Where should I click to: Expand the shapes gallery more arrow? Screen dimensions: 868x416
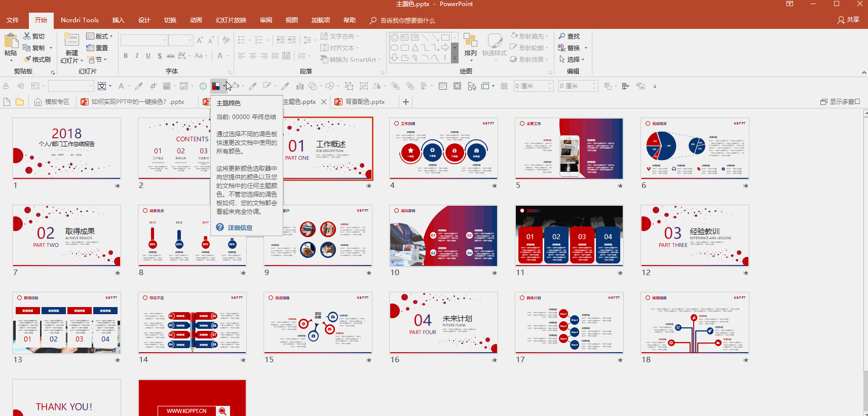(x=455, y=58)
